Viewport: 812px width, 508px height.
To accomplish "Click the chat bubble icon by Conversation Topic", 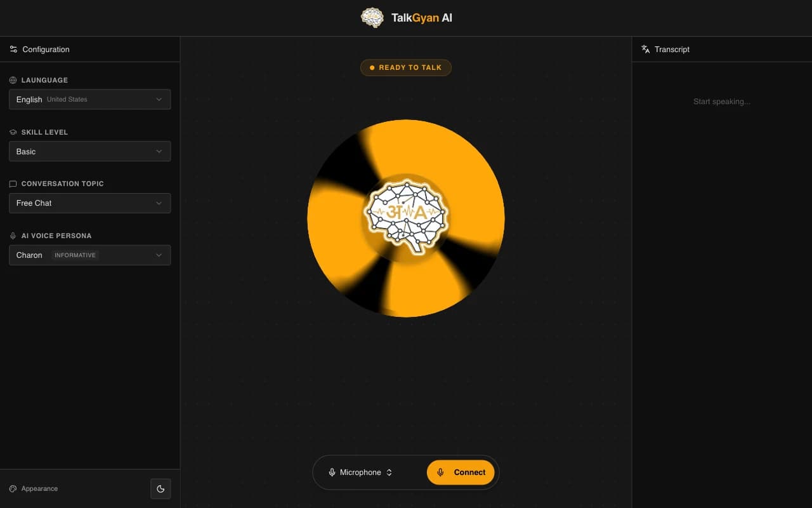I will (13, 184).
